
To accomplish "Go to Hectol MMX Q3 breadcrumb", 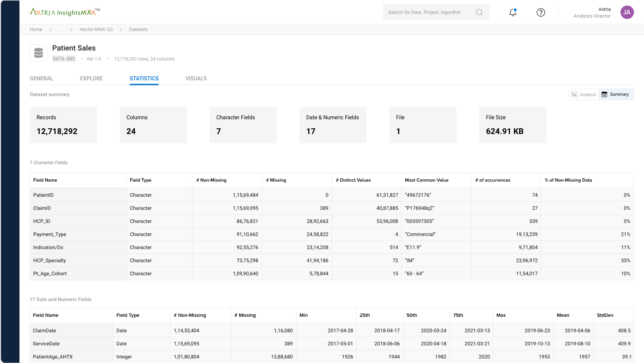I will [x=96, y=29].
